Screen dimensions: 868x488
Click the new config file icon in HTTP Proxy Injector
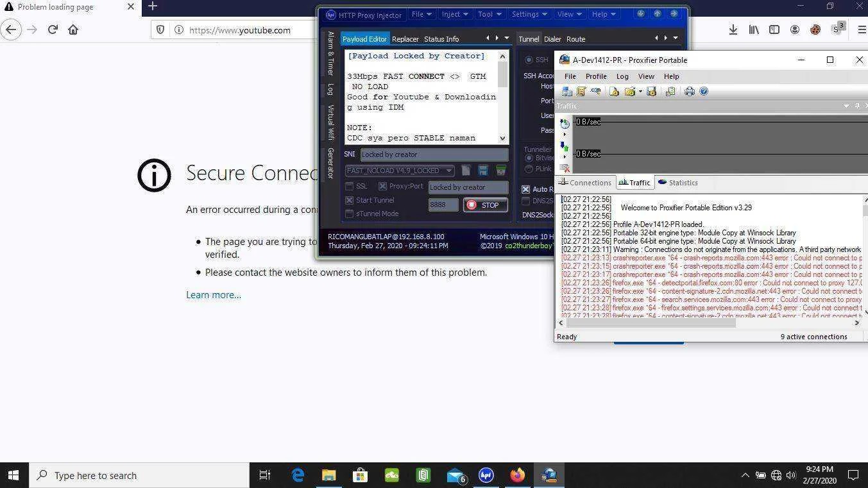point(466,170)
